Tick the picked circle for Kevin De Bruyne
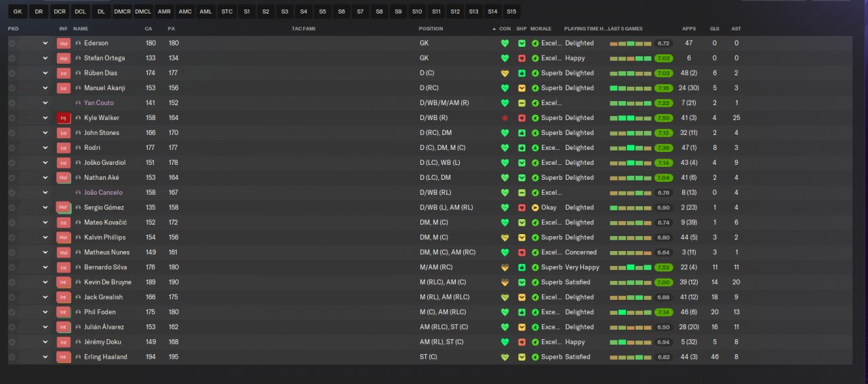 (12, 282)
